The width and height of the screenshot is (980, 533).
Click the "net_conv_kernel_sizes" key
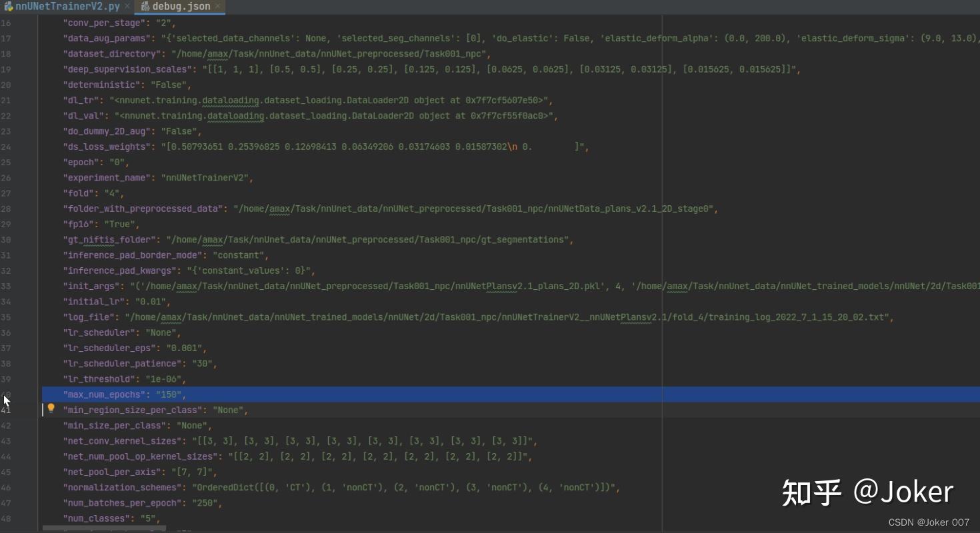click(123, 441)
